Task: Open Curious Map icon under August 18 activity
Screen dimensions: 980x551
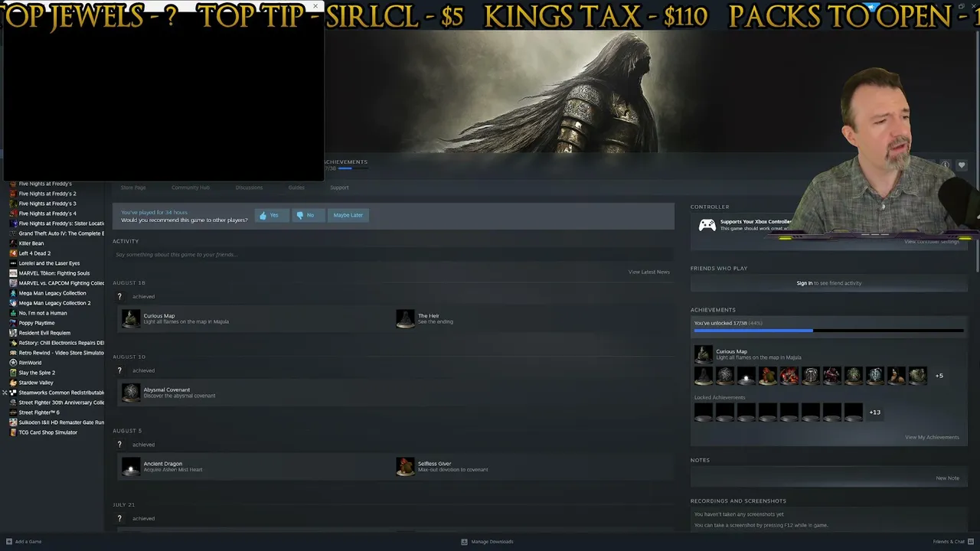Action: (x=131, y=318)
